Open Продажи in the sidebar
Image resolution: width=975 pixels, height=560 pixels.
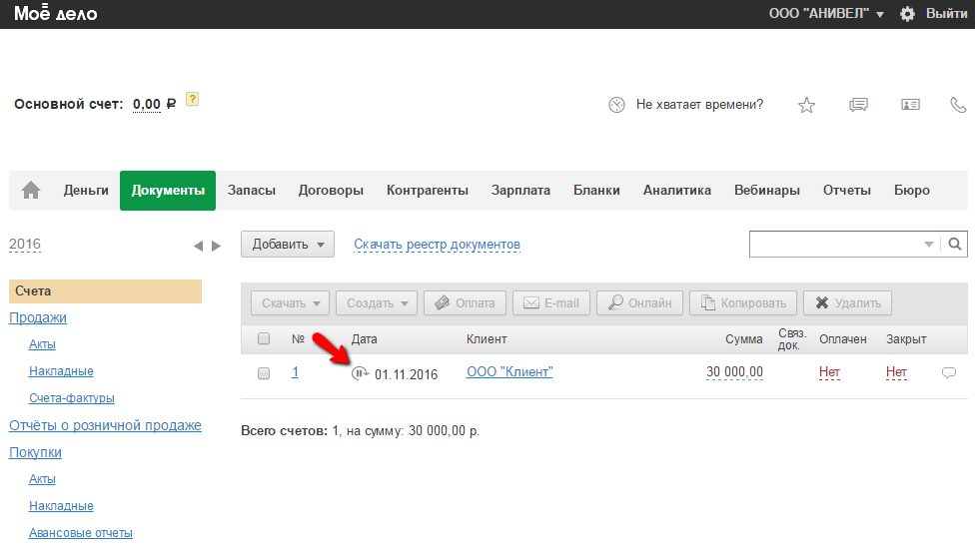[x=38, y=317]
